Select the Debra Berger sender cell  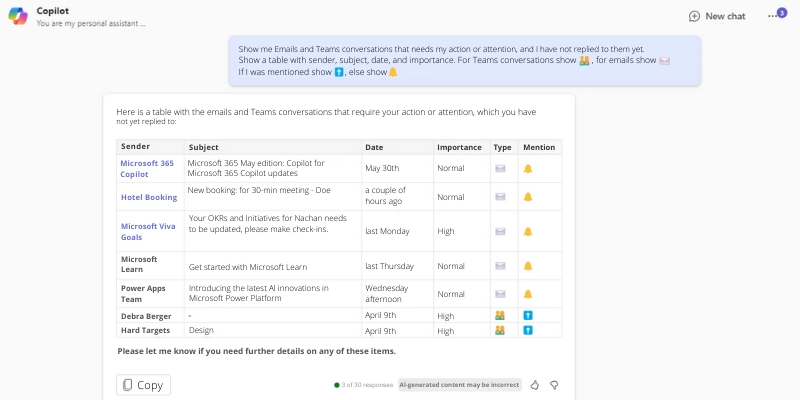(150, 316)
